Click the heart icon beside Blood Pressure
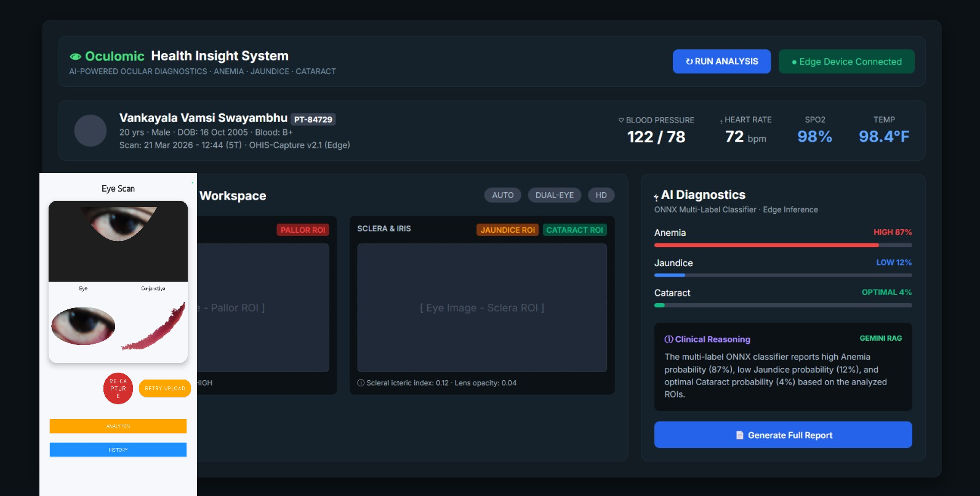980x496 pixels. pyautogui.click(x=621, y=120)
